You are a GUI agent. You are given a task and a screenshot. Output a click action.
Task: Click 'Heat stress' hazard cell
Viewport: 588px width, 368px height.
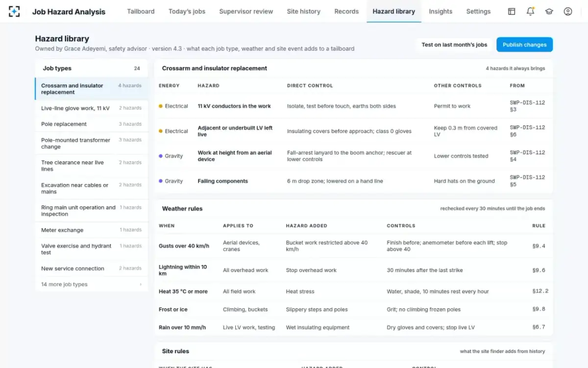pos(300,291)
